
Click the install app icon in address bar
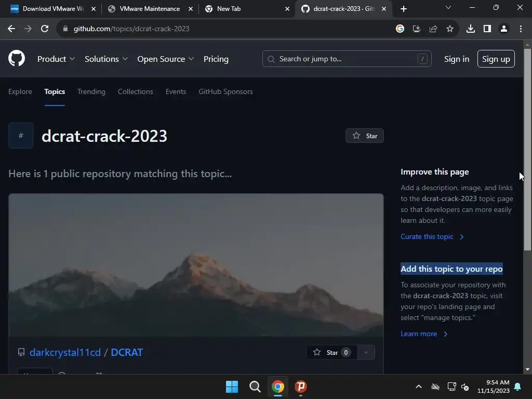[x=417, y=29]
